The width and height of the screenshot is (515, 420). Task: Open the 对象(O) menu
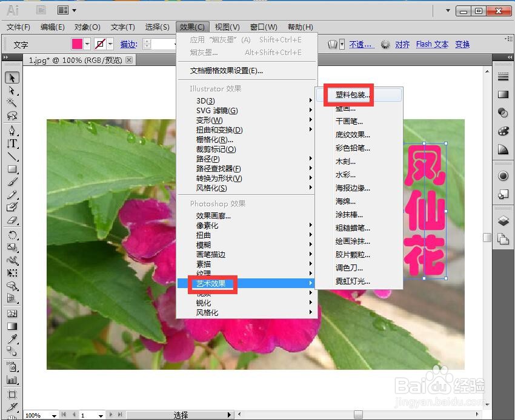pos(87,27)
